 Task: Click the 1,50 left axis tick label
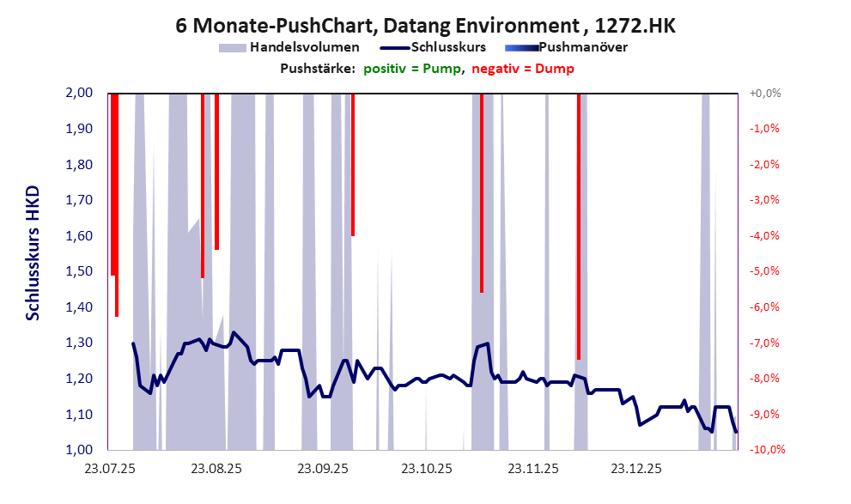(79, 271)
